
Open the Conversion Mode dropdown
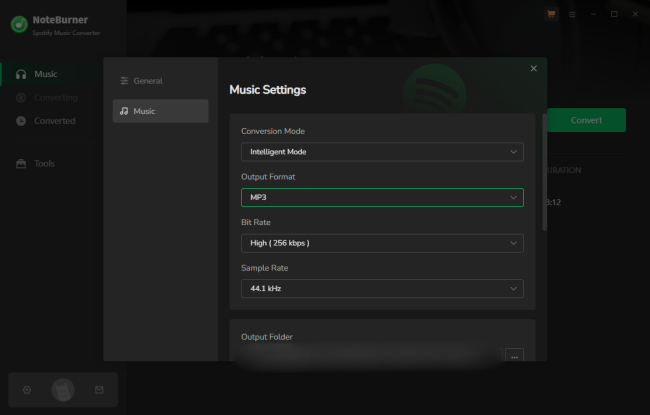(382, 152)
